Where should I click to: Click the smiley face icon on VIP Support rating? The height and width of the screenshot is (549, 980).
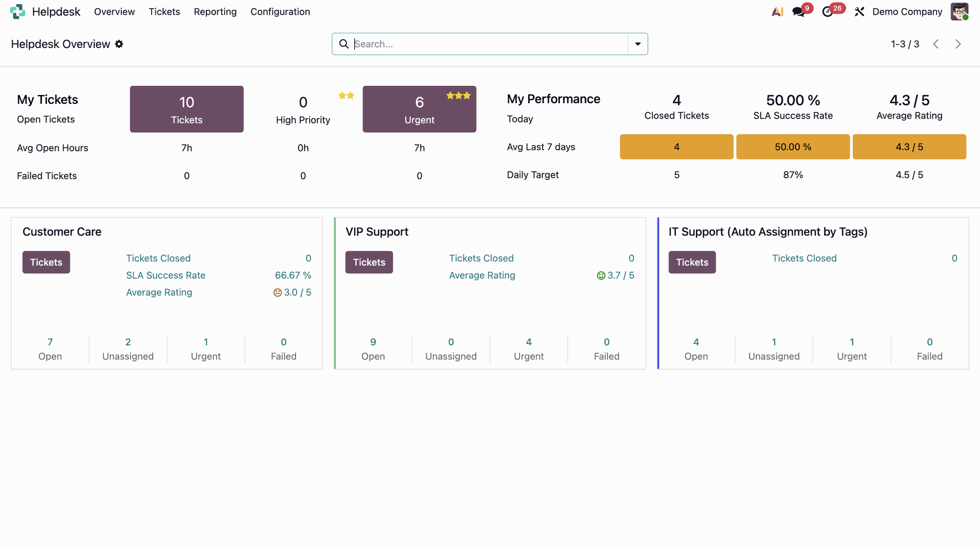[601, 276]
